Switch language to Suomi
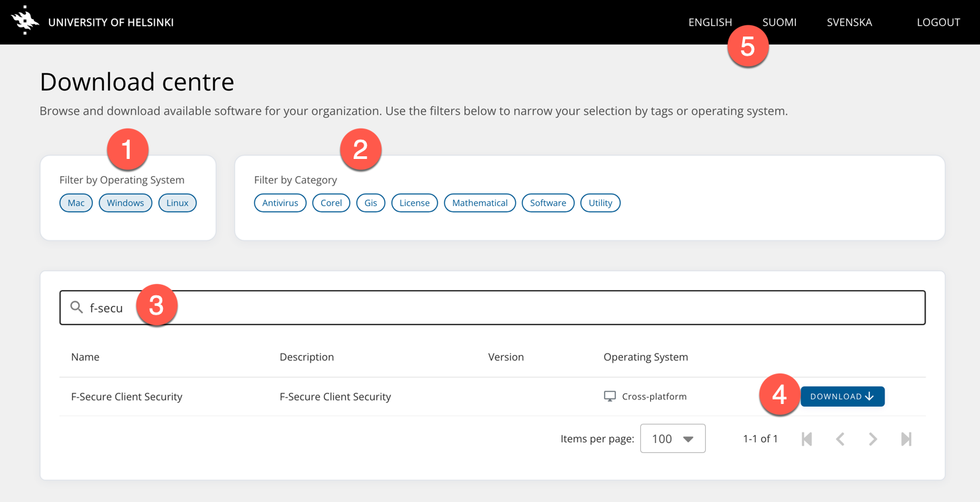The image size is (980, 502). (779, 23)
